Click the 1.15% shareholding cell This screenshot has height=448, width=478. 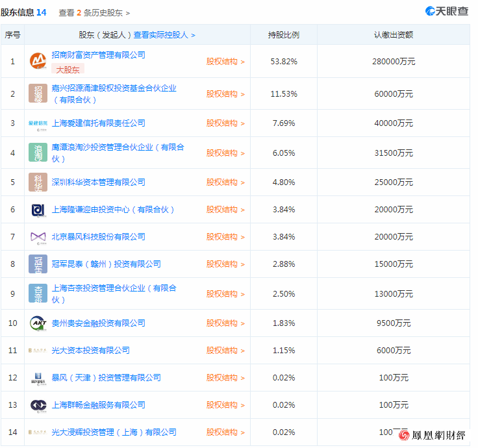coord(284,351)
